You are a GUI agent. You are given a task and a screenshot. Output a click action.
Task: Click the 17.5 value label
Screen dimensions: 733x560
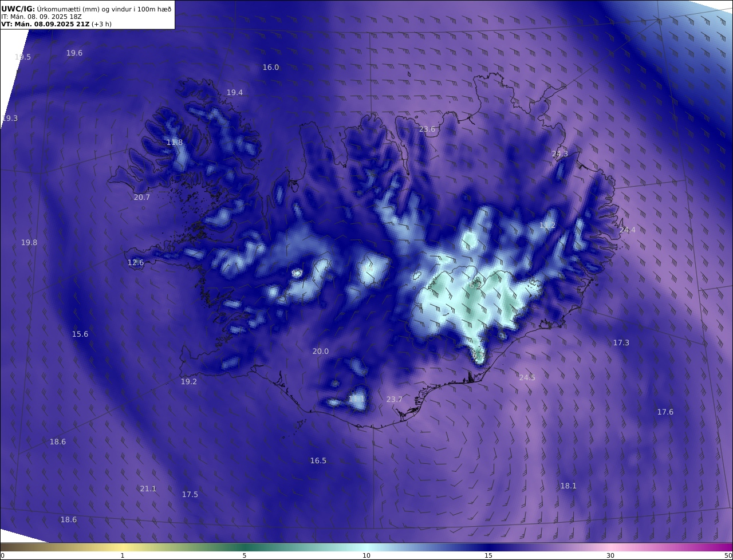coord(190,495)
